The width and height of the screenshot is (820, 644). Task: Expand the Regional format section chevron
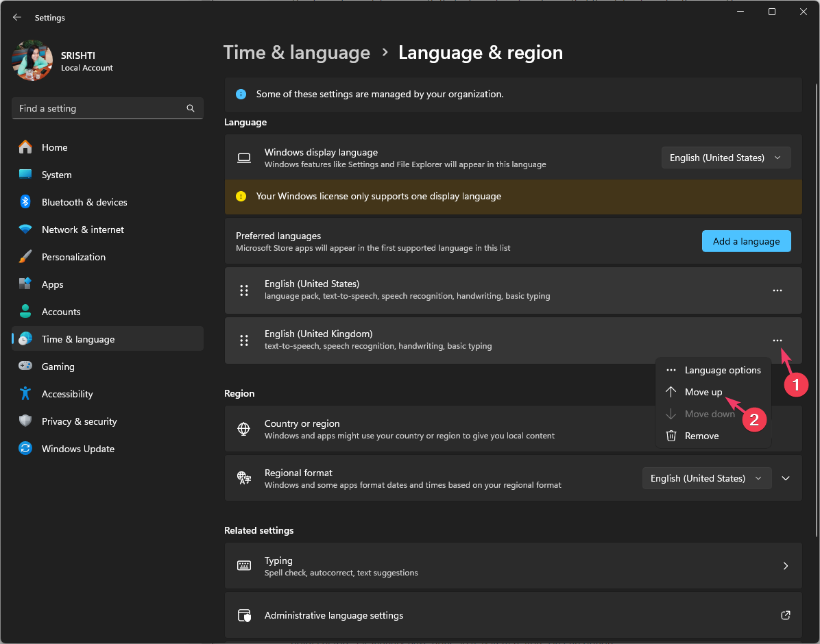786,478
